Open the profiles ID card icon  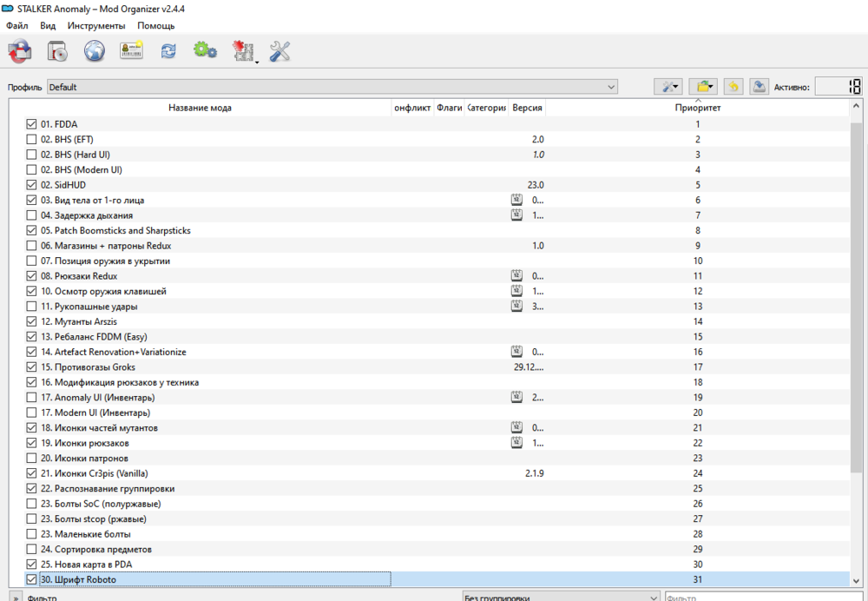[x=131, y=51]
